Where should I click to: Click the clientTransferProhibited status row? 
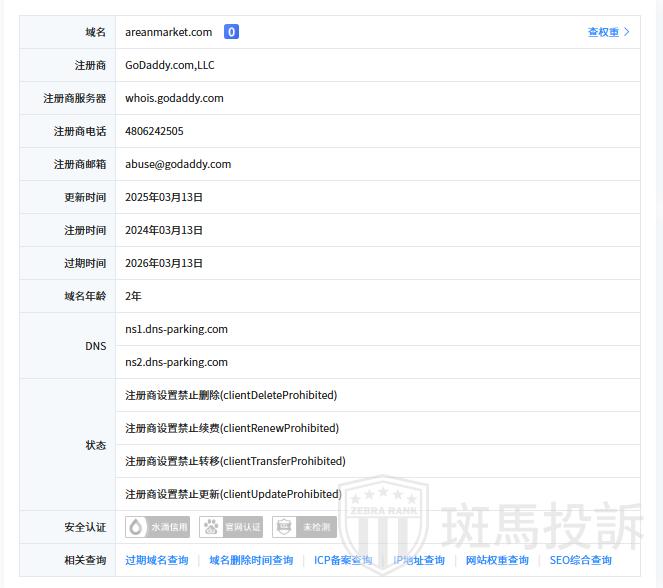[235, 461]
